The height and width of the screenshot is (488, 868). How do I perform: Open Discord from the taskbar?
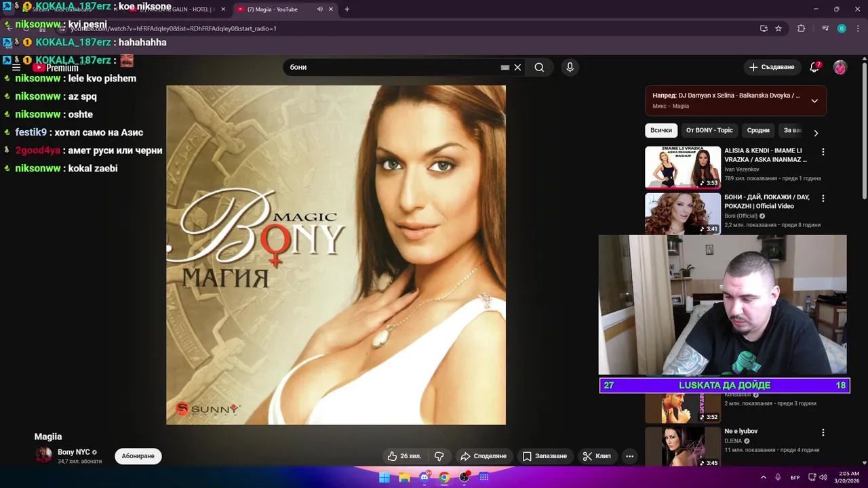(425, 477)
